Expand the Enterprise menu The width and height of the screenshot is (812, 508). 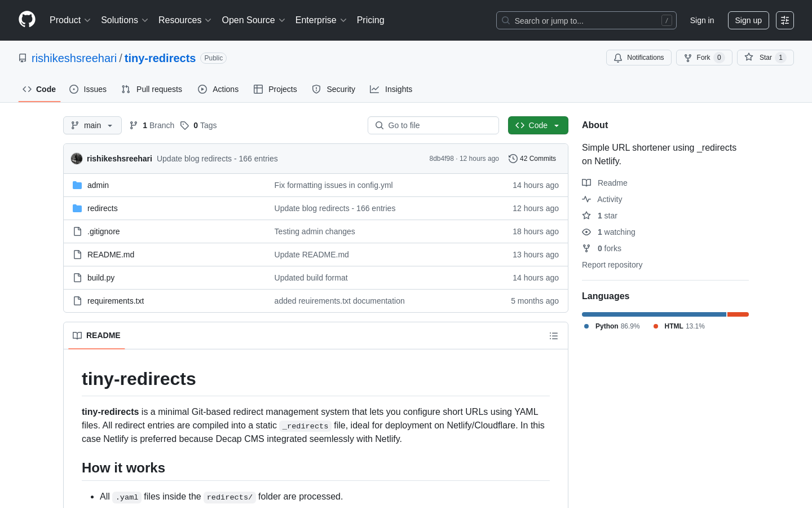321,20
